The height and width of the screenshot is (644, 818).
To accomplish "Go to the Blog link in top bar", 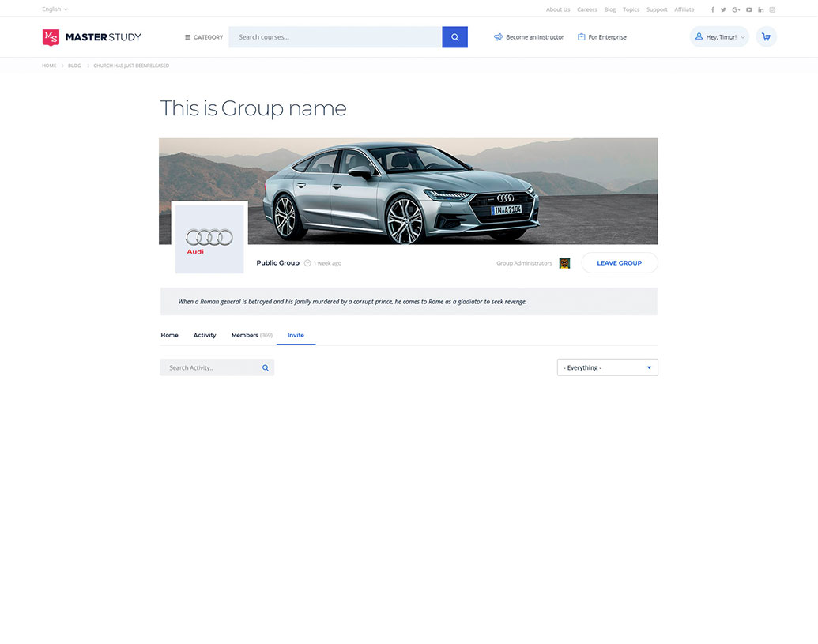I will tap(610, 9).
